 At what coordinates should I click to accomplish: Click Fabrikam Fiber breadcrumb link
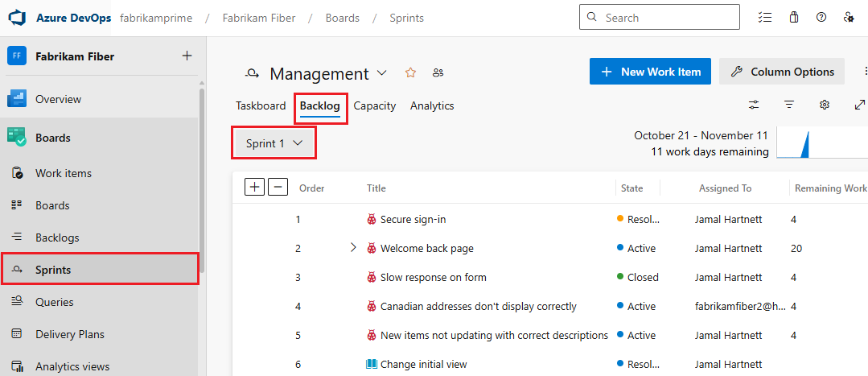[259, 18]
